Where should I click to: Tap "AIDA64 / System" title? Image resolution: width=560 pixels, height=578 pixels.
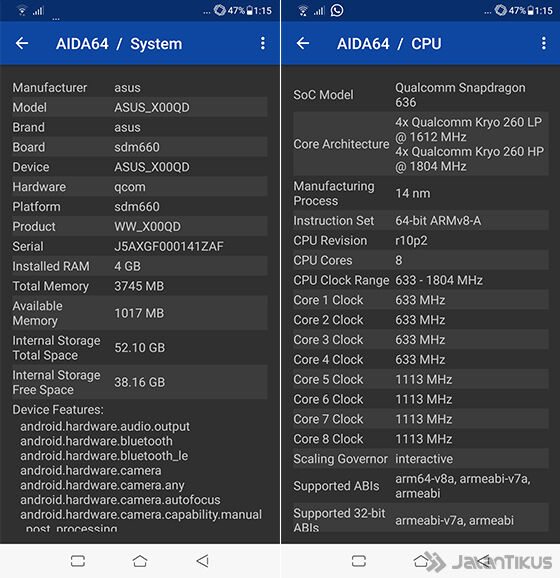click(119, 44)
